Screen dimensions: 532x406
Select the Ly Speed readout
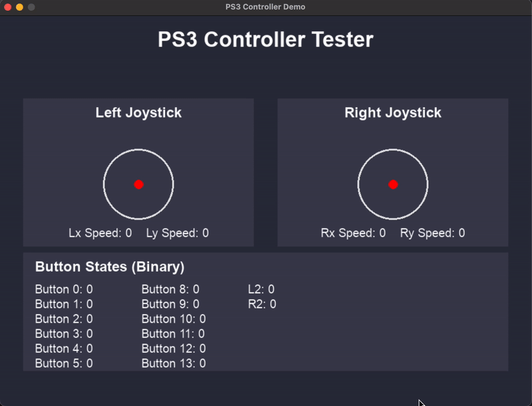[x=178, y=233]
